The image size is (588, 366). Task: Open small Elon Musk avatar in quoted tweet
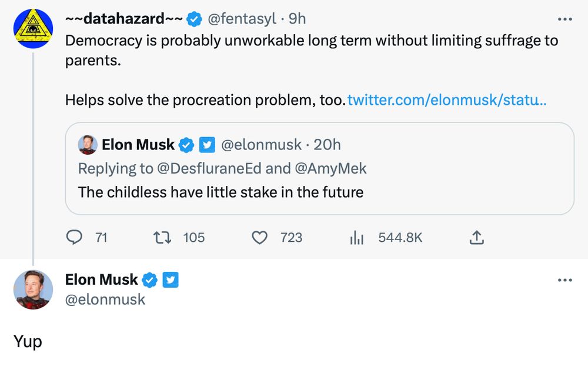(x=88, y=145)
